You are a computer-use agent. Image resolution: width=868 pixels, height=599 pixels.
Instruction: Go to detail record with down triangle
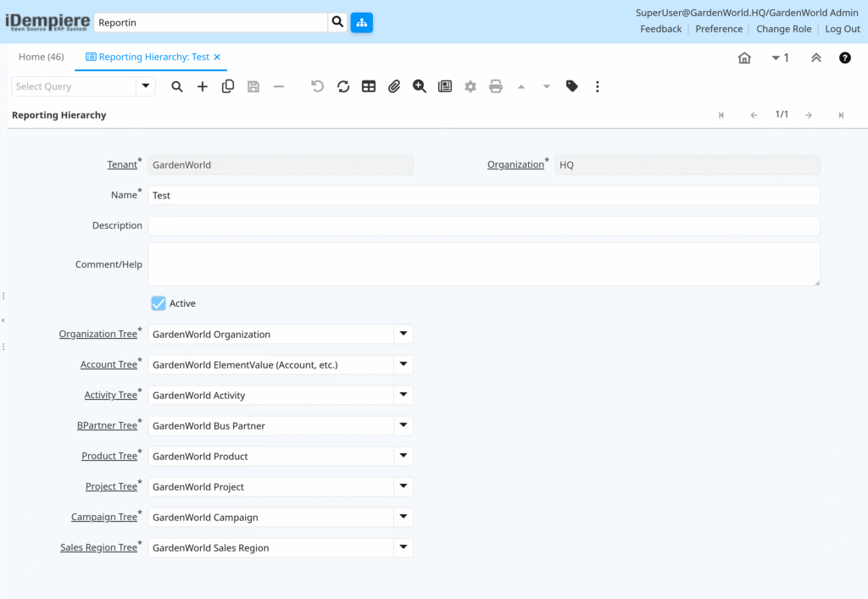tap(547, 86)
